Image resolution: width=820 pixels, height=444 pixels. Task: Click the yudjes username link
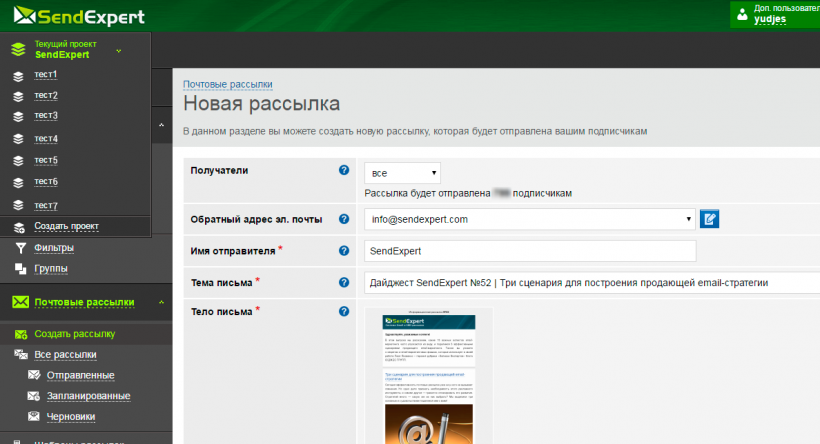770,19
